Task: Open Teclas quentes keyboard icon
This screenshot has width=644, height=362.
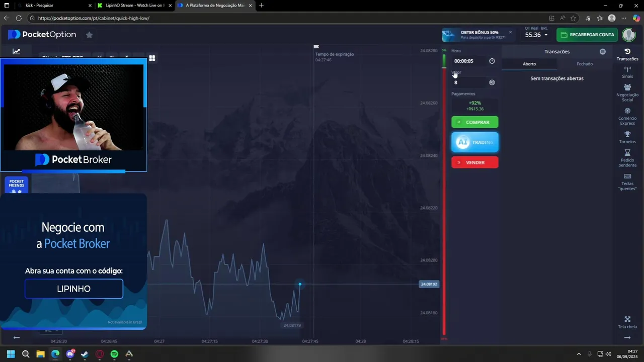Action: point(627,182)
